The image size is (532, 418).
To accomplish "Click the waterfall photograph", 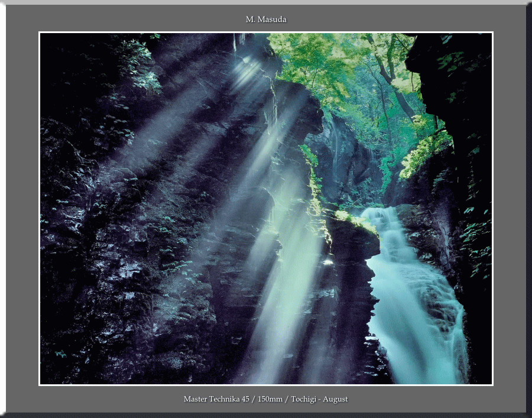I will tap(265, 209).
